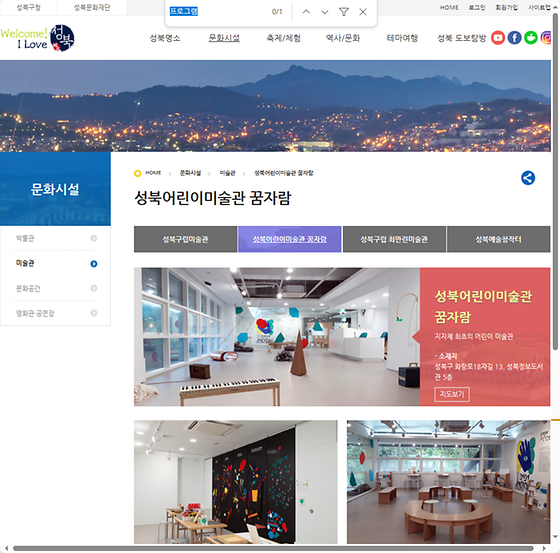Click HOME text in breadcrumb
The image size is (560, 553).
pyautogui.click(x=153, y=173)
